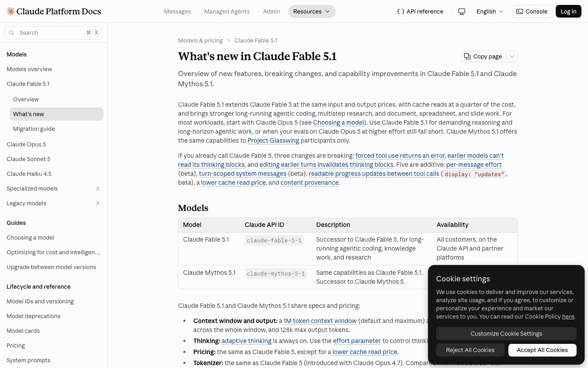
Task: Click the Claude Mythos 5.1 table cell
Action: click(209, 273)
